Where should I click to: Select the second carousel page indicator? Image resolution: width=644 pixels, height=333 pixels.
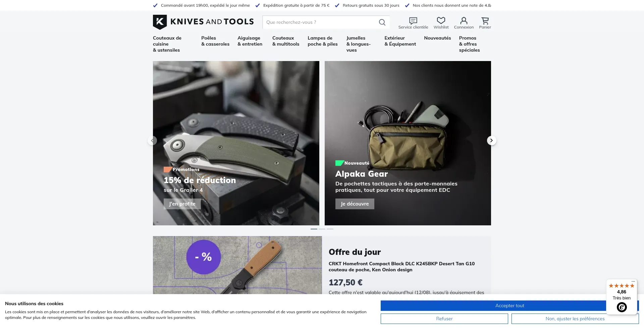tap(322, 229)
